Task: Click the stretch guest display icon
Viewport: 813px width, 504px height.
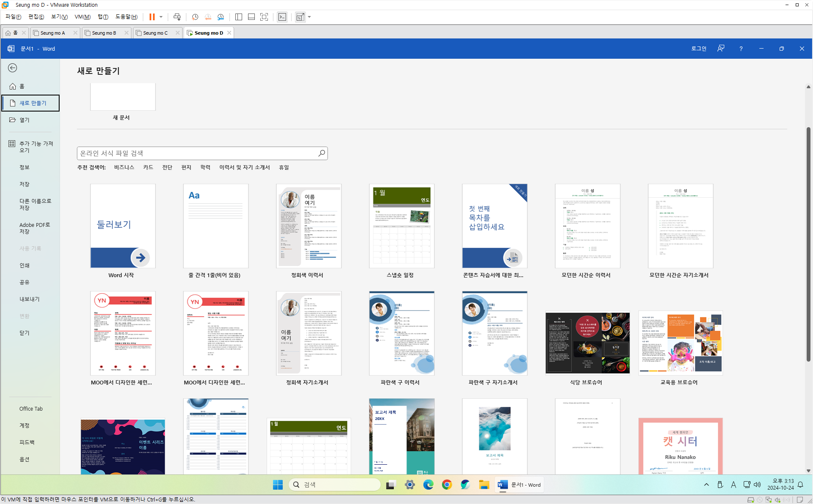Action: coord(300,17)
